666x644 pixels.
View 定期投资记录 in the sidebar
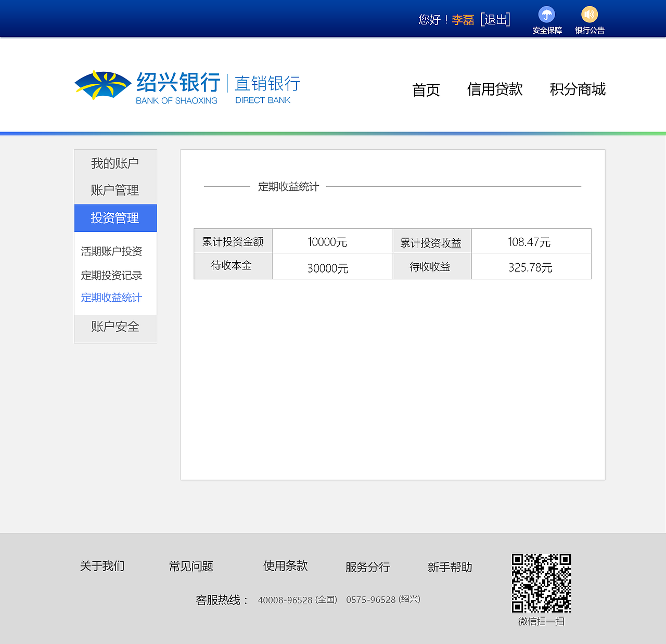pos(111,275)
